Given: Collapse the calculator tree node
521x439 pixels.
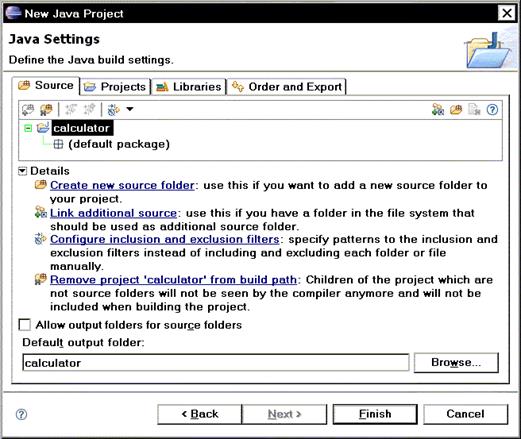Looking at the screenshot, I should pyautogui.click(x=28, y=128).
